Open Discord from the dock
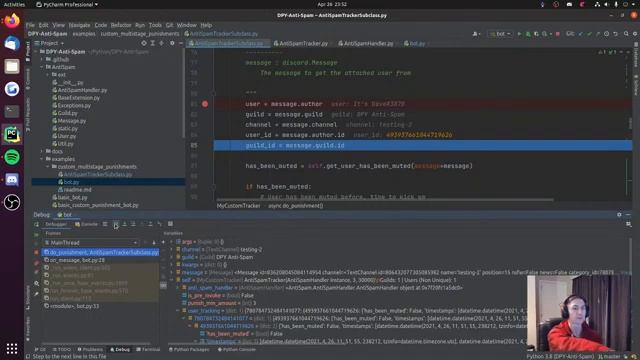This screenshot has height=360, width=640. coord(12,180)
